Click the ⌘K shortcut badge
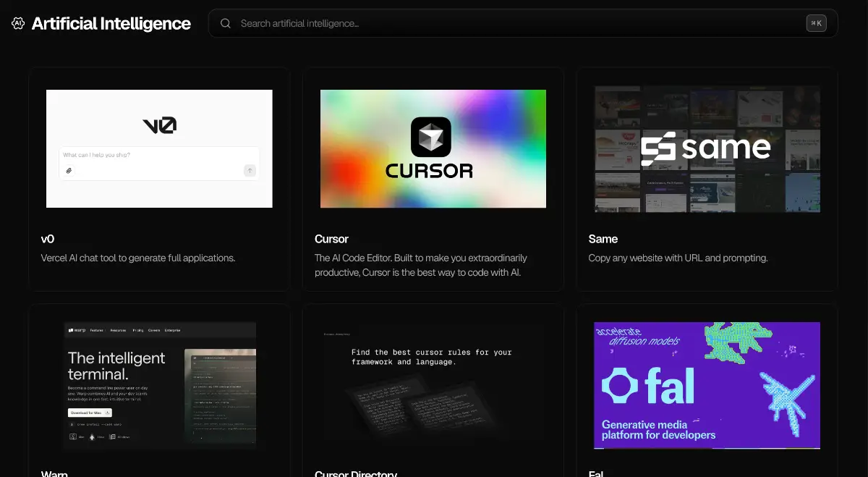The height and width of the screenshot is (477, 868). (x=816, y=23)
